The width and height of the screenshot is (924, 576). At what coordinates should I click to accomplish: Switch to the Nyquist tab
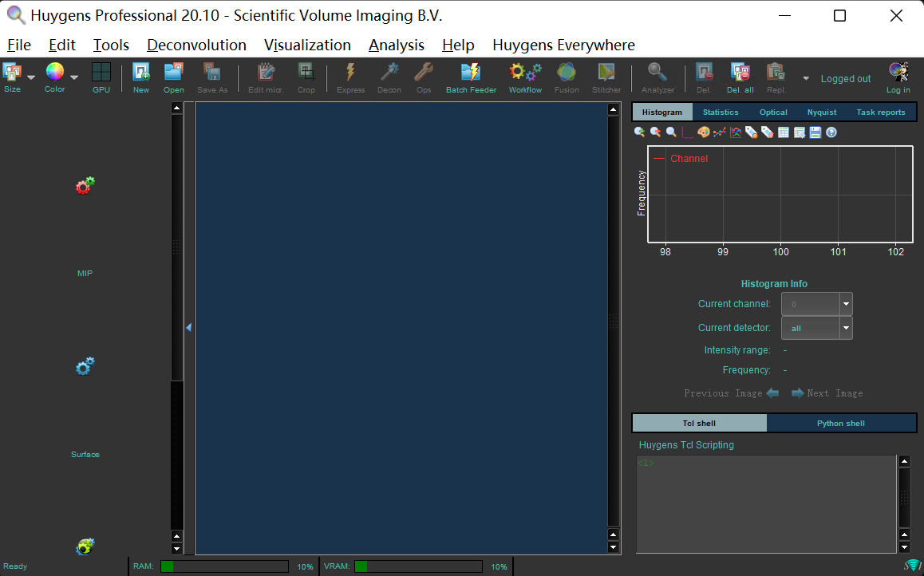(822, 112)
